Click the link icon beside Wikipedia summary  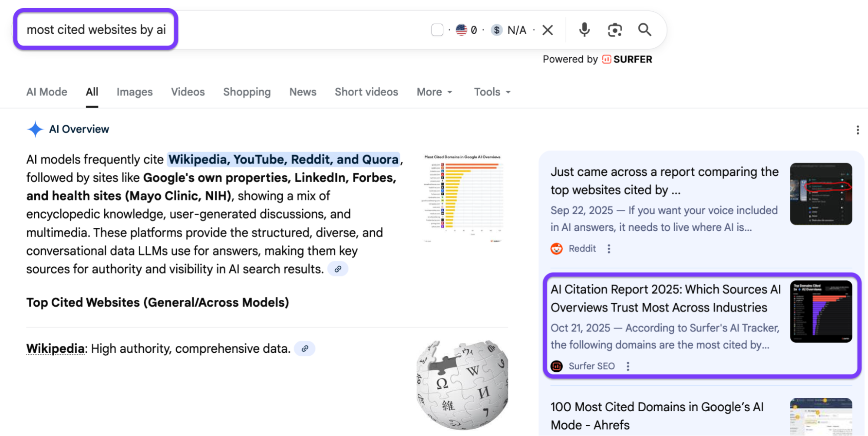pyautogui.click(x=305, y=348)
